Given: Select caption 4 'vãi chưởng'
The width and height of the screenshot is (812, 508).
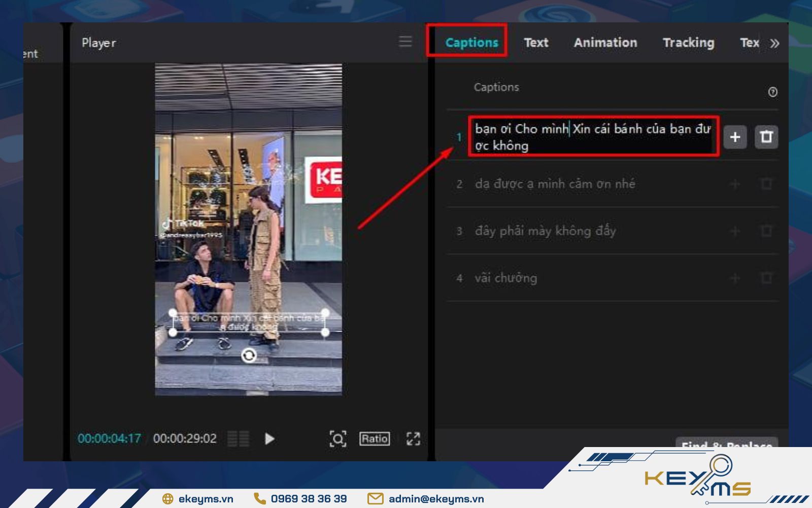Looking at the screenshot, I should [x=505, y=278].
